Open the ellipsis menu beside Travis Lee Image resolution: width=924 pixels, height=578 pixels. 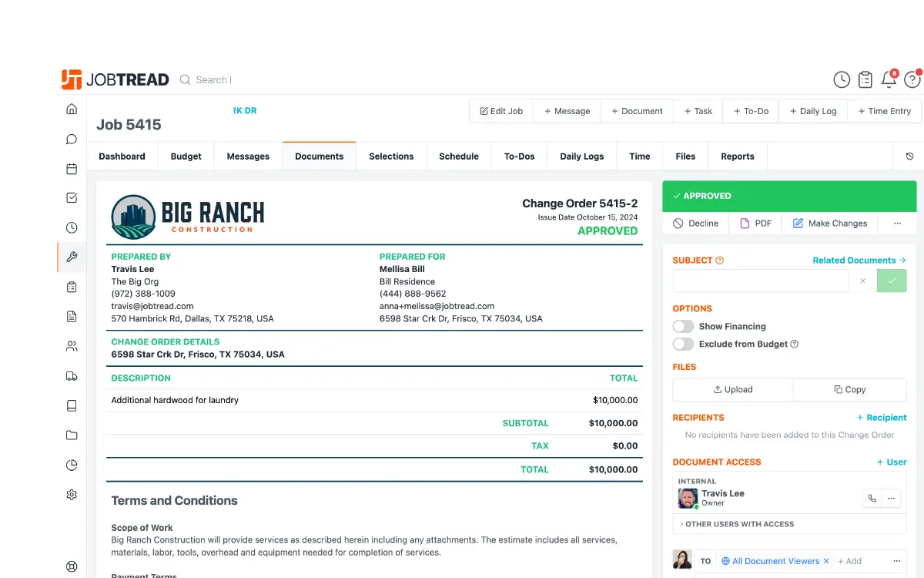[x=892, y=499]
